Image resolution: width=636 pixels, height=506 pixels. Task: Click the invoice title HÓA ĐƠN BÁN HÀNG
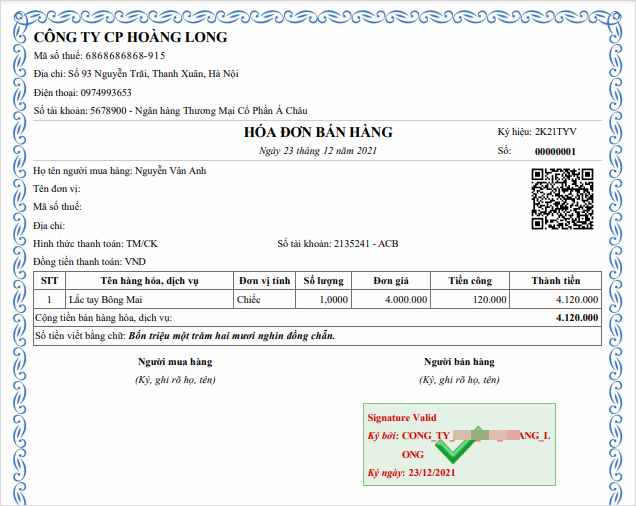[x=318, y=132]
